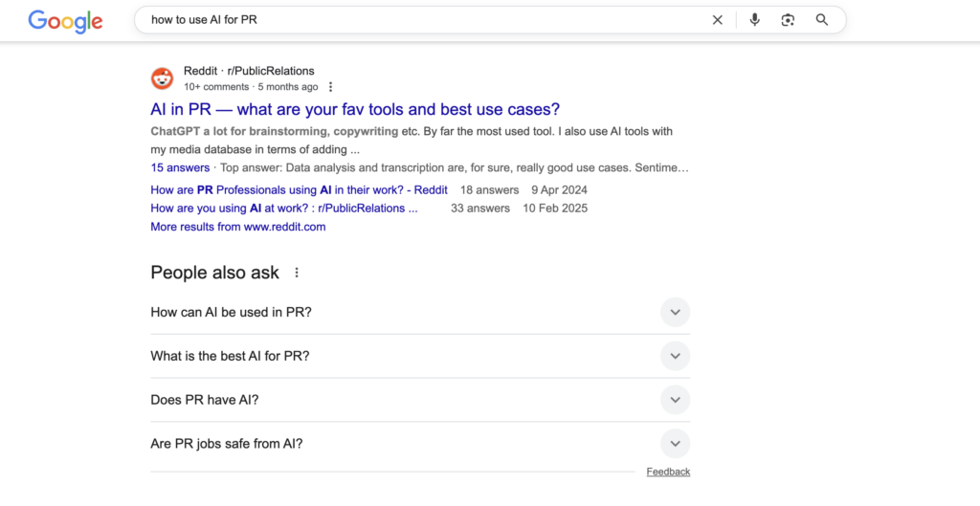Start voice search with microphone icon
Viewport: 980px width, 506px height.
click(x=755, y=20)
